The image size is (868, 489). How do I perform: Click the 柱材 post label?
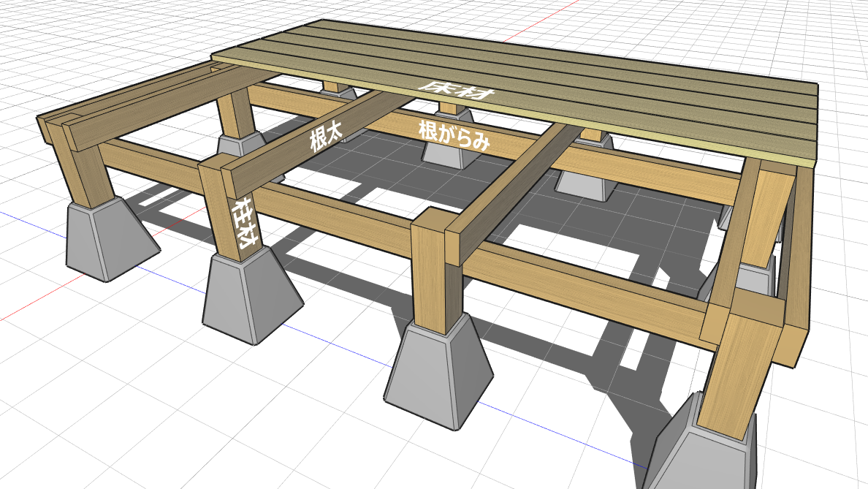point(245,223)
